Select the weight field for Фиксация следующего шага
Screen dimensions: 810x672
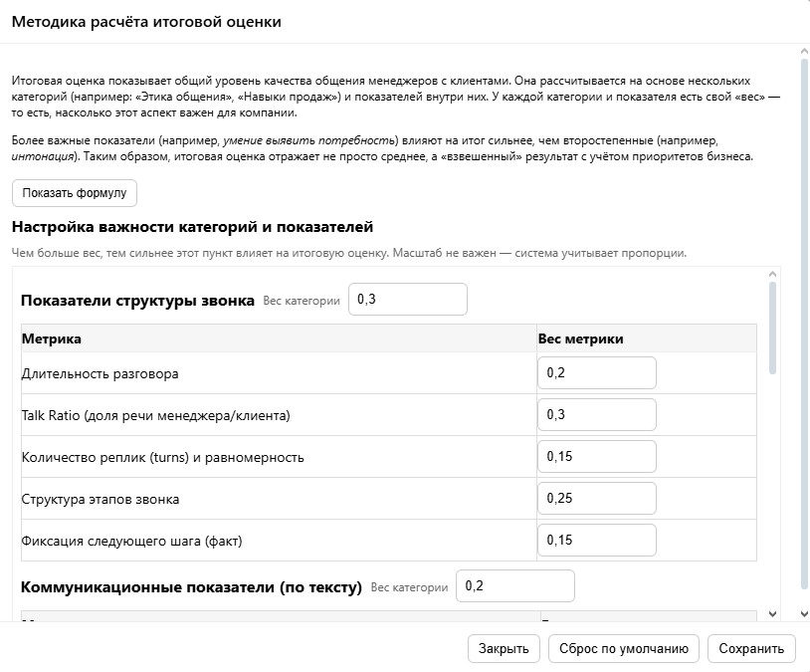(x=595, y=540)
